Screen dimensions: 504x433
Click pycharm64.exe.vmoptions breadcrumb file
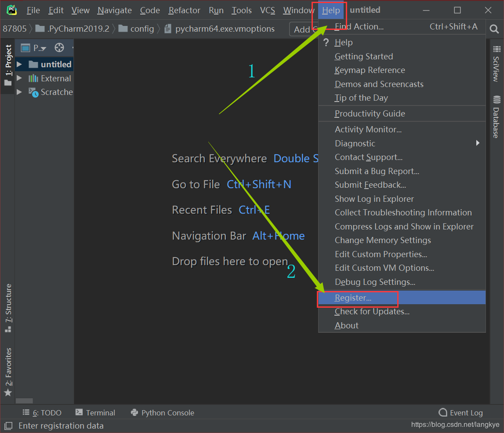click(219, 29)
